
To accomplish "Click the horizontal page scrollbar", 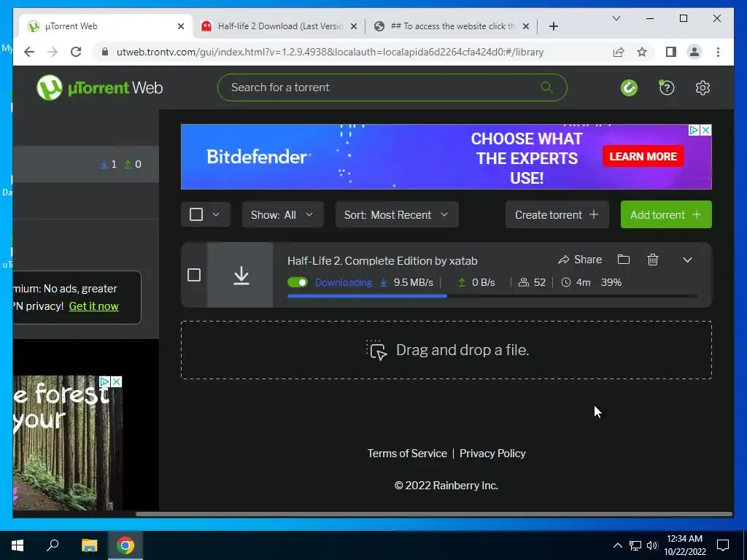I will coord(433,514).
